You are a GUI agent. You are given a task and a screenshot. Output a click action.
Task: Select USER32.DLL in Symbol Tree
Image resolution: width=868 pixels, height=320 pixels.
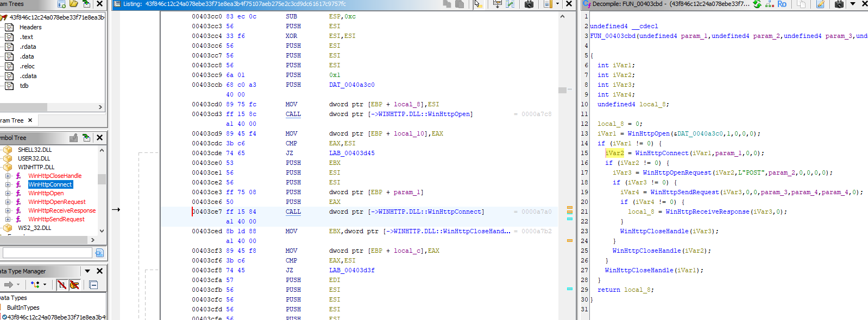[x=34, y=158]
